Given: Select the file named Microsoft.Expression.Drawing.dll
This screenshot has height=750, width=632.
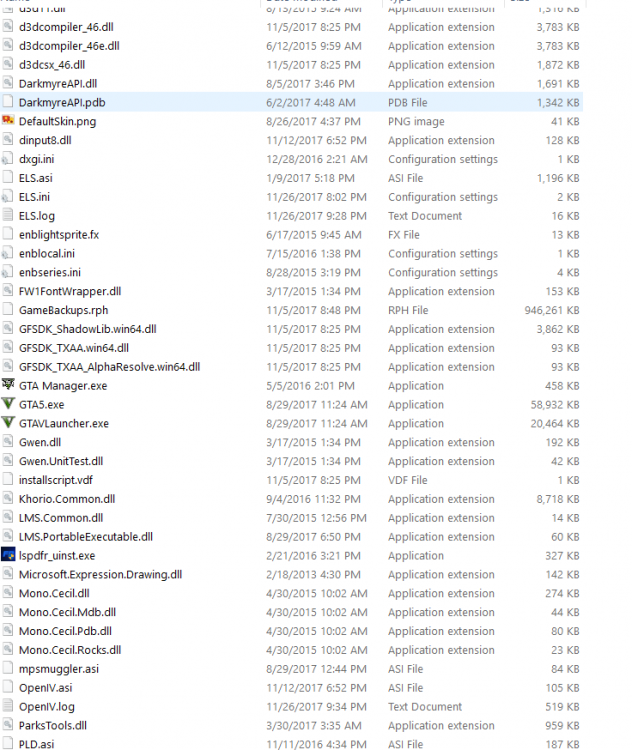Looking at the screenshot, I should pos(100,574).
